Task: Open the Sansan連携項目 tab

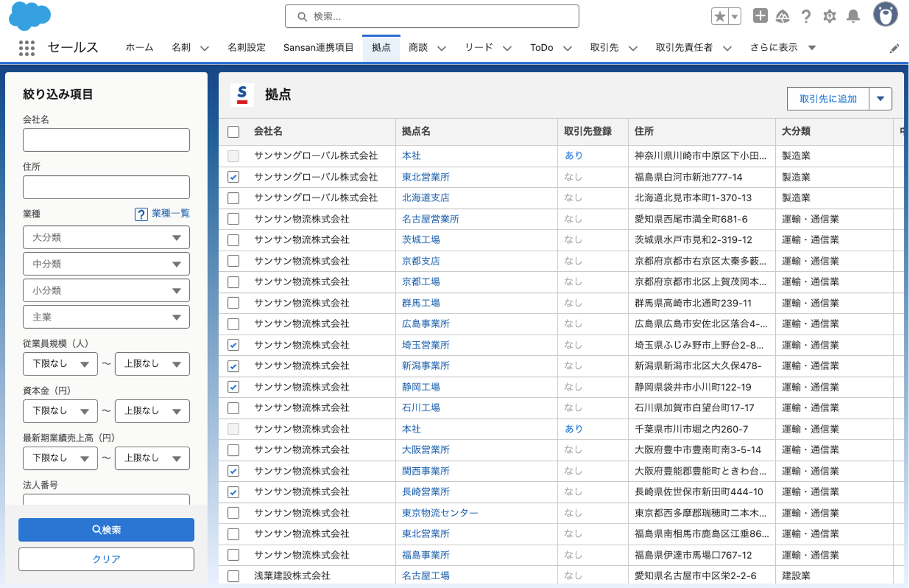Action: pos(318,47)
